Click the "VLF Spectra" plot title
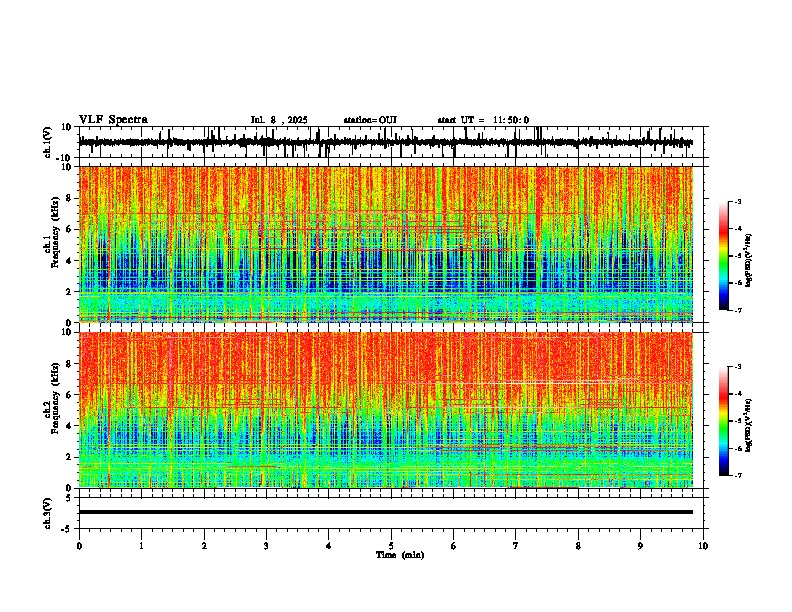Viewport: 792px width, 612px height. [113, 120]
